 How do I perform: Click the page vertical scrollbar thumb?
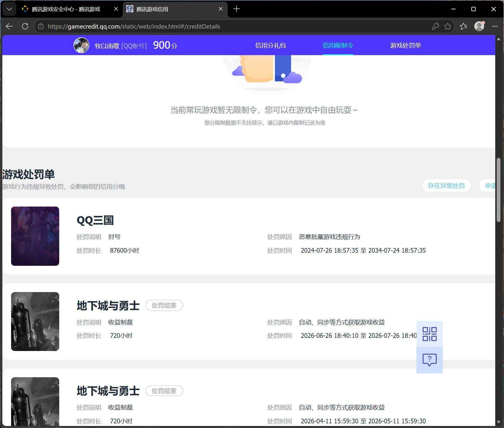(x=498, y=190)
